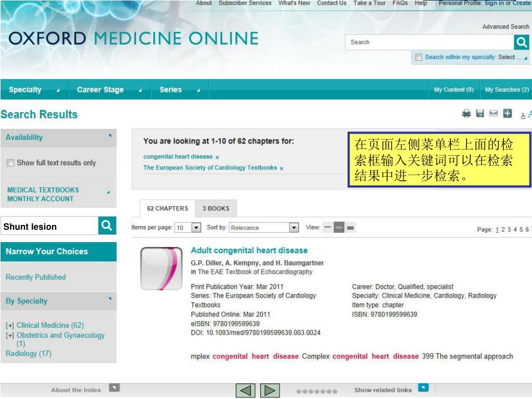This screenshot has height=399, width=532.
Task: Filter by Clinical Medicine (62)
Action: pyautogui.click(x=50, y=325)
